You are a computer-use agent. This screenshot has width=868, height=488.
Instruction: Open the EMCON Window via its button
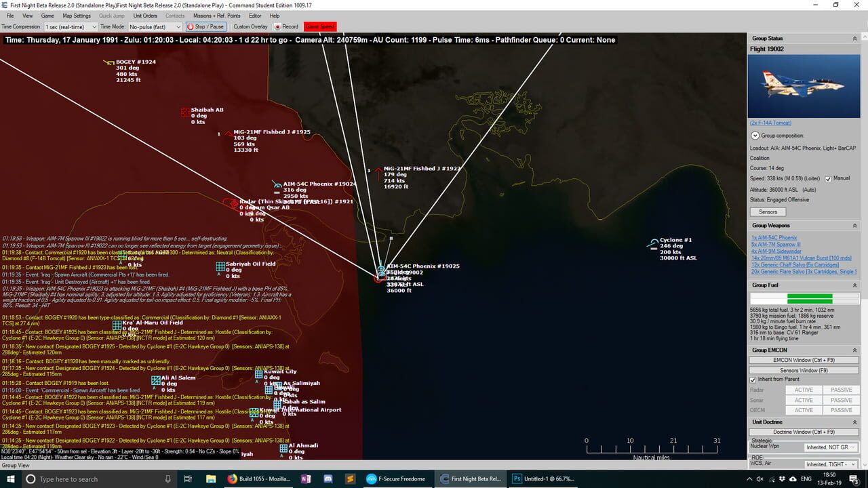pyautogui.click(x=804, y=360)
